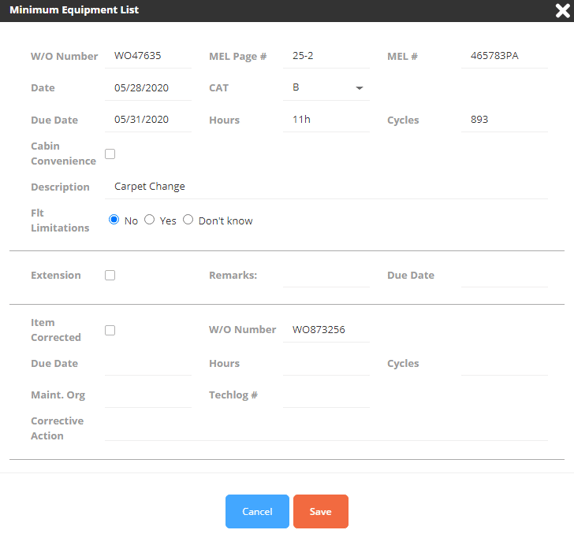
Task: Edit the Cycles field 893
Action: point(504,120)
